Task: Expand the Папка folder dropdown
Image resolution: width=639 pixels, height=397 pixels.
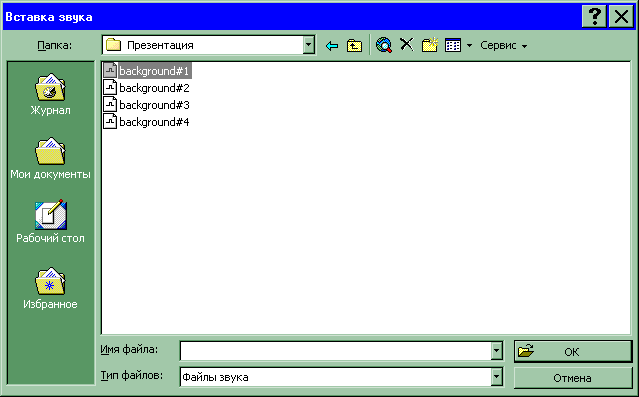Action: pyautogui.click(x=309, y=45)
